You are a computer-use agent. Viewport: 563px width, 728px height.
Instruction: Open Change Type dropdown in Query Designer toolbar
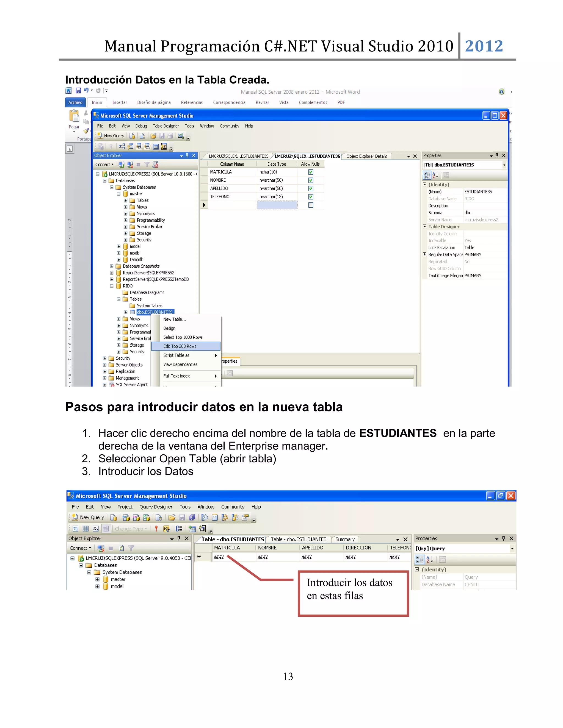(x=131, y=529)
